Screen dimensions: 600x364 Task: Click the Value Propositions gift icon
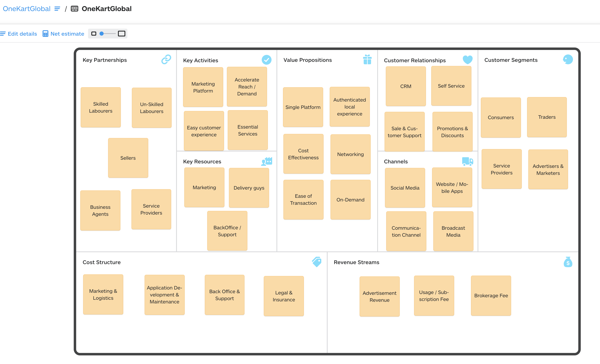[367, 59]
